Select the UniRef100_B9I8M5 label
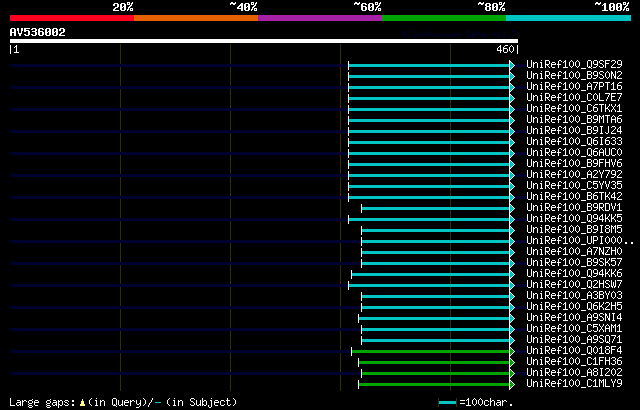 [x=574, y=230]
